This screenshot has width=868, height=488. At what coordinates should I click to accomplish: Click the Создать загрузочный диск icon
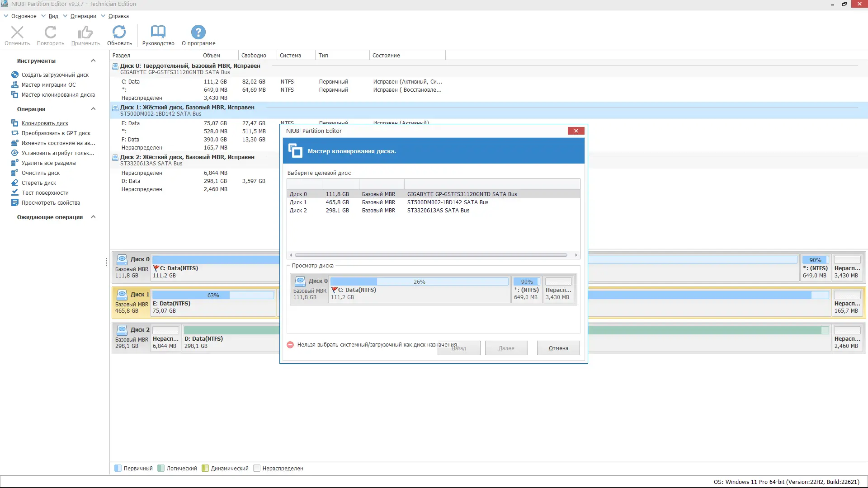15,75
